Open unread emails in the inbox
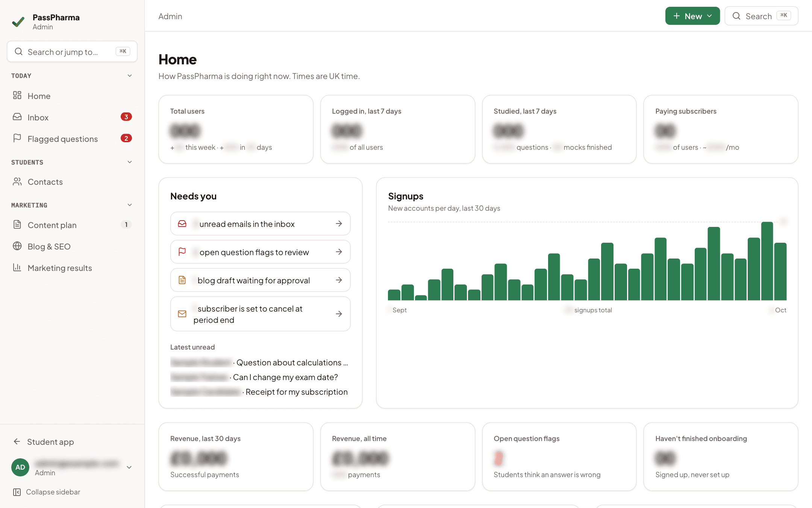 coord(261,224)
